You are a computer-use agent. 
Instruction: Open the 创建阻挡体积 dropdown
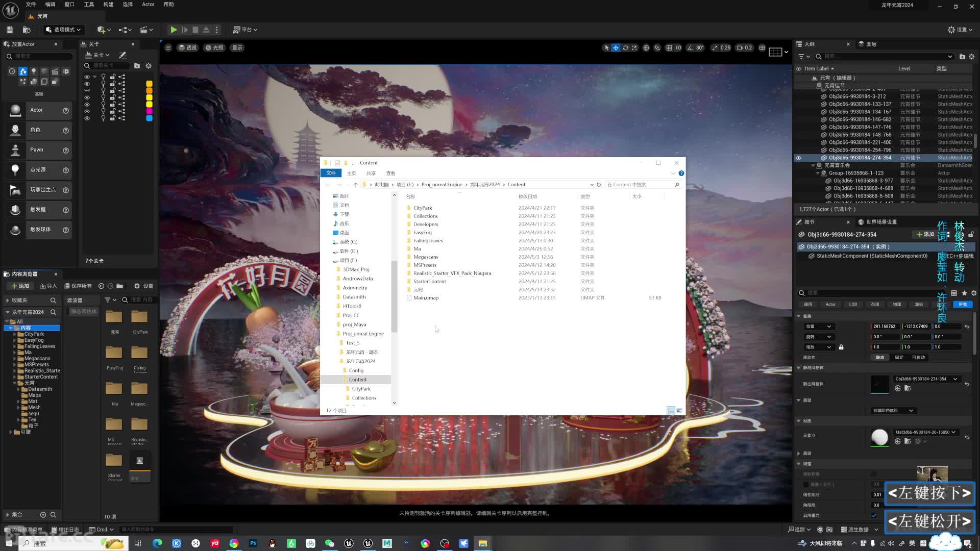(x=893, y=411)
